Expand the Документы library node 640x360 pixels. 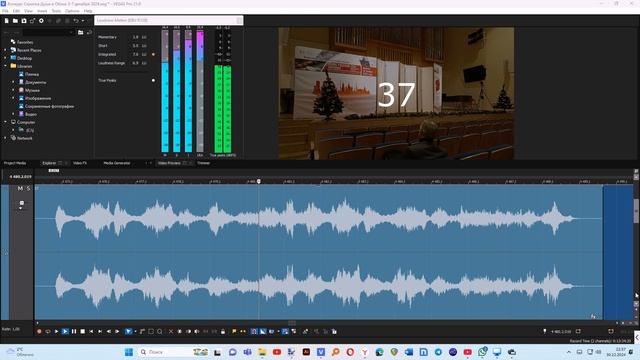pyautogui.click(x=13, y=82)
